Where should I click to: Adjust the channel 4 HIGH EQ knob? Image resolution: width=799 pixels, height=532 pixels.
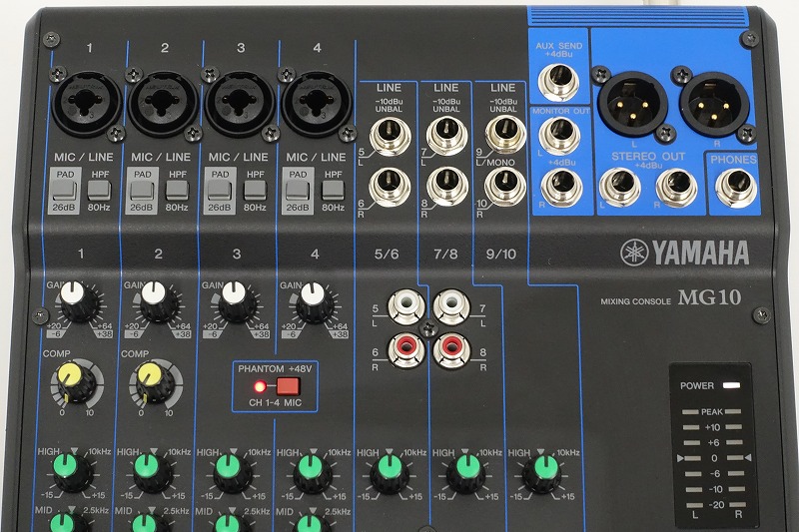pyautogui.click(x=312, y=472)
